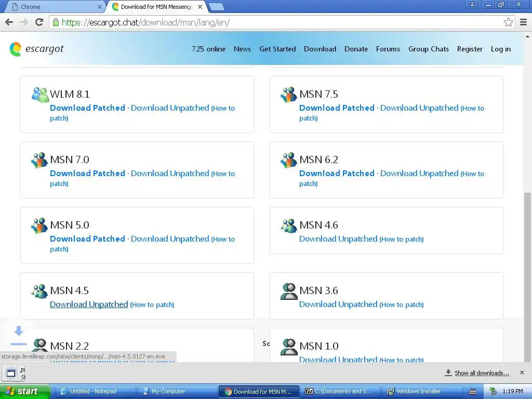532x399 pixels.
Task: Reload the page with refresh icon
Action: coord(39,22)
